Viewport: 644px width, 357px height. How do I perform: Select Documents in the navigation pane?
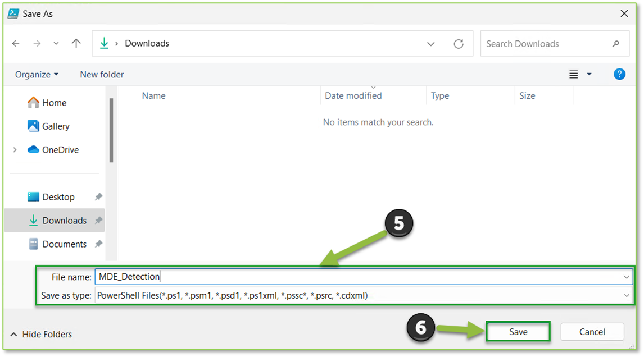tap(64, 244)
